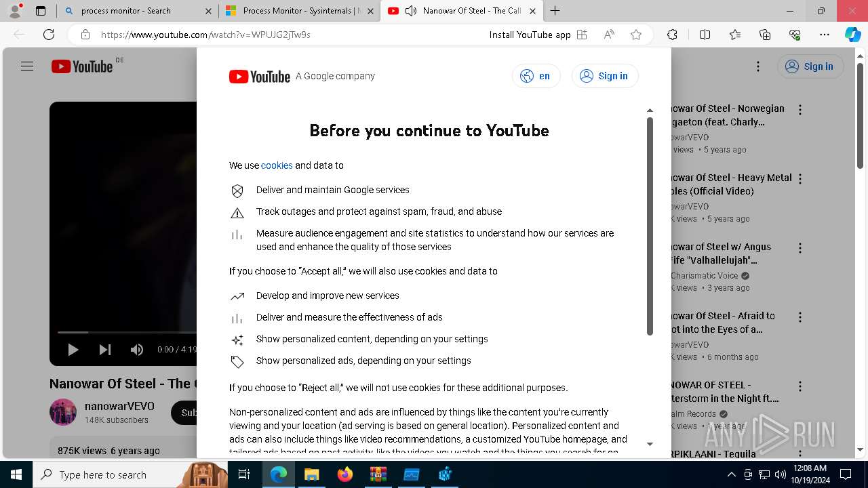Add this page to favorites
The image size is (868, 488).
[636, 35]
